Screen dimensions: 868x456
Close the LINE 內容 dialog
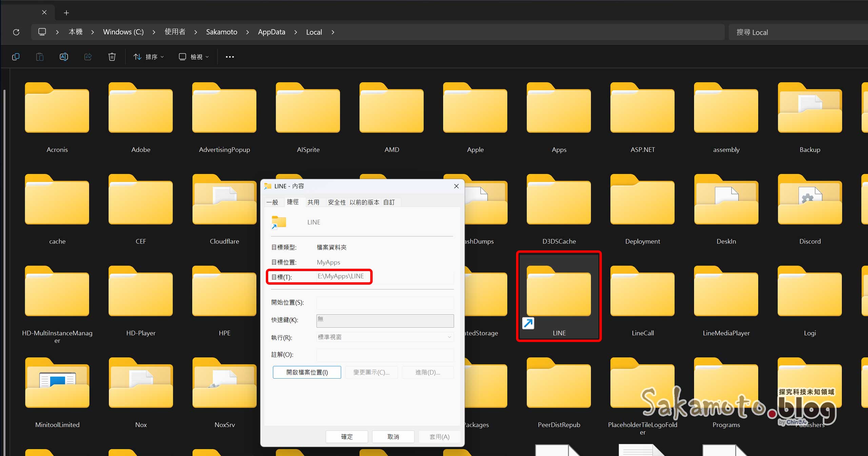pyautogui.click(x=456, y=186)
